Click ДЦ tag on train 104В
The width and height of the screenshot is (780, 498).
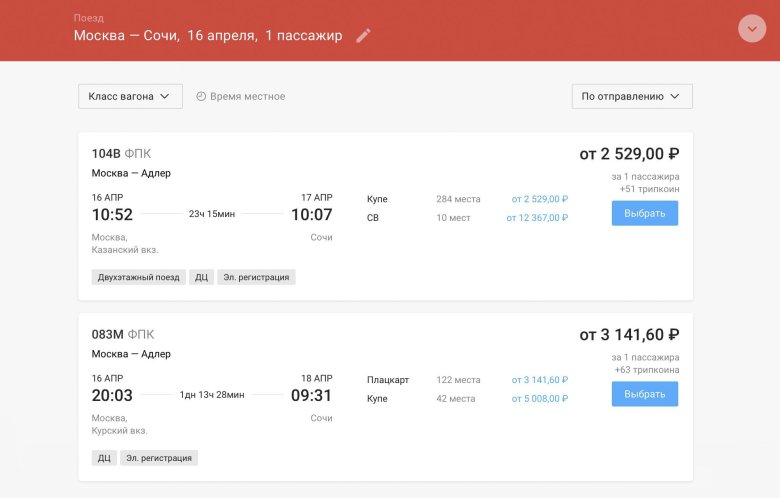click(x=201, y=277)
